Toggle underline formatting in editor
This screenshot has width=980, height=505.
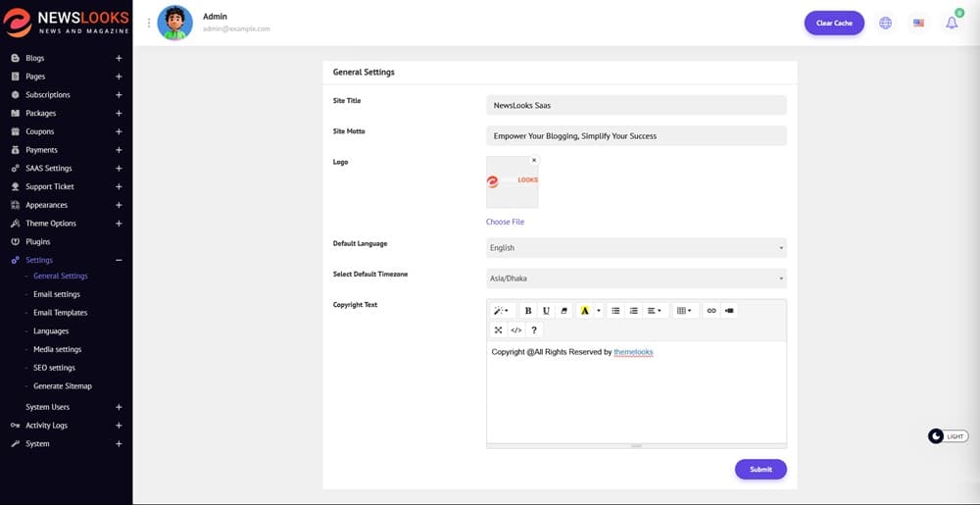click(546, 311)
